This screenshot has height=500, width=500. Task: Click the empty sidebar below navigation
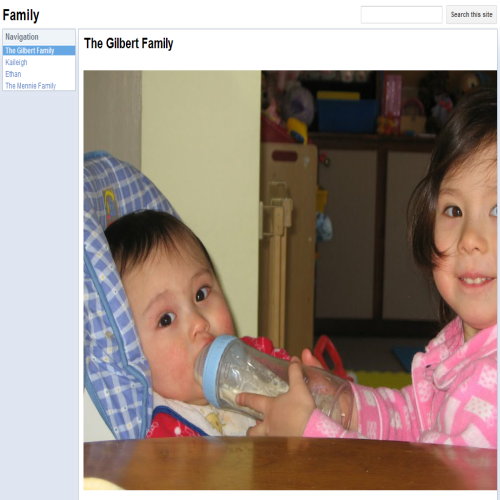[x=39, y=293]
